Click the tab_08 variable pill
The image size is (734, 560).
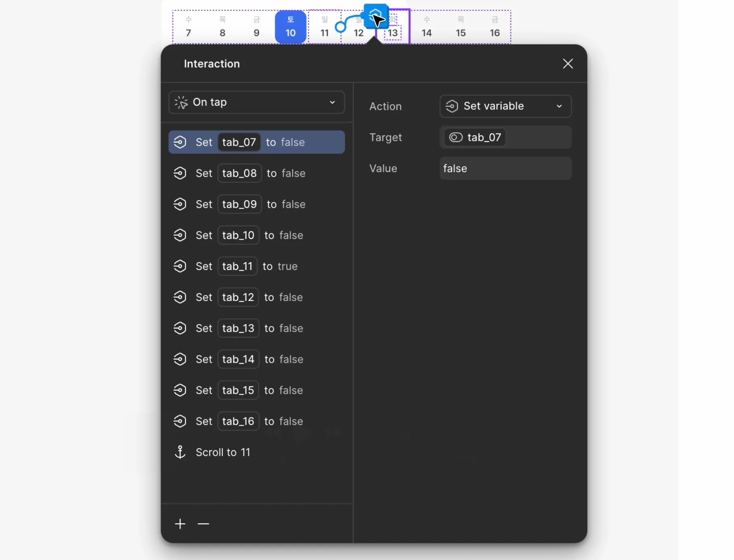239,173
